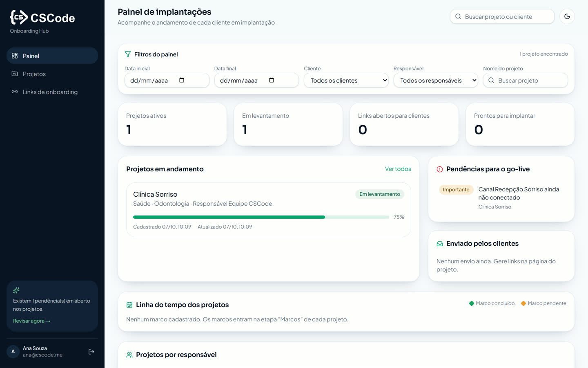Click the alert icon beside Pendências para o go-live

pyautogui.click(x=440, y=169)
